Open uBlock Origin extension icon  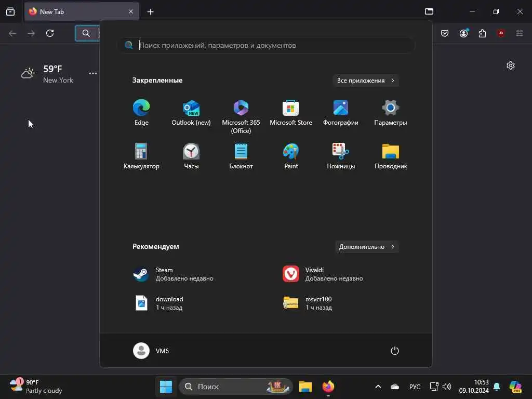501,33
